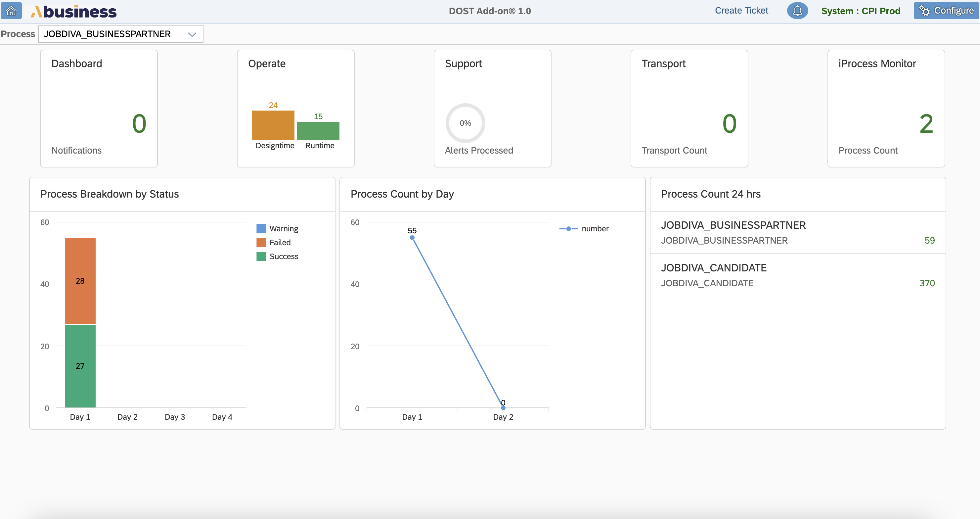980x519 pixels.
Task: Select the Operate tile
Action: [295, 108]
